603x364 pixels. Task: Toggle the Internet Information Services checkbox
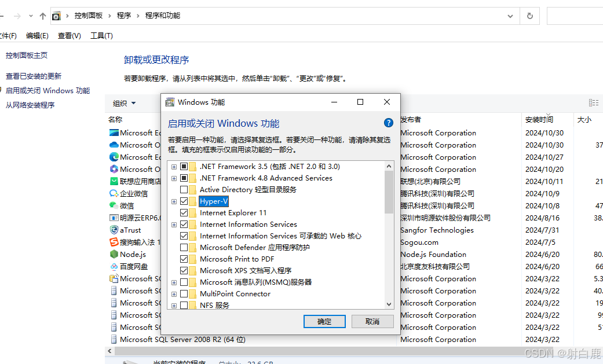184,224
